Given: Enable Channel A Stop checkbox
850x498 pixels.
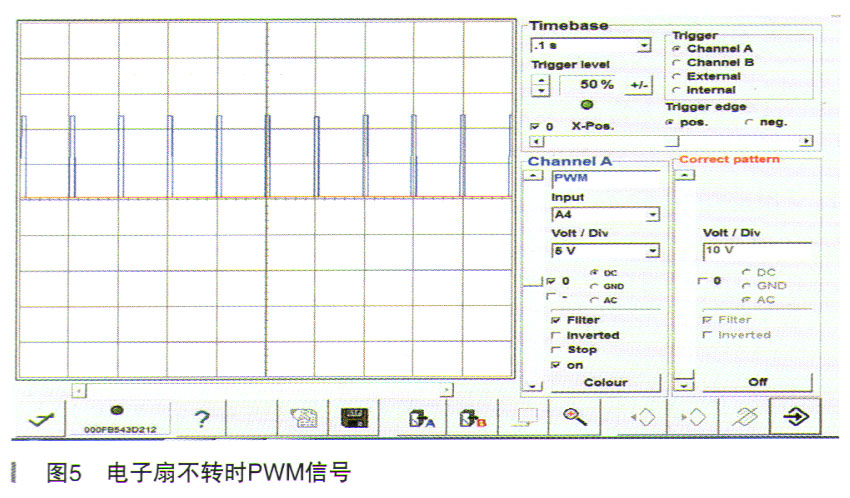Looking at the screenshot, I should point(556,350).
